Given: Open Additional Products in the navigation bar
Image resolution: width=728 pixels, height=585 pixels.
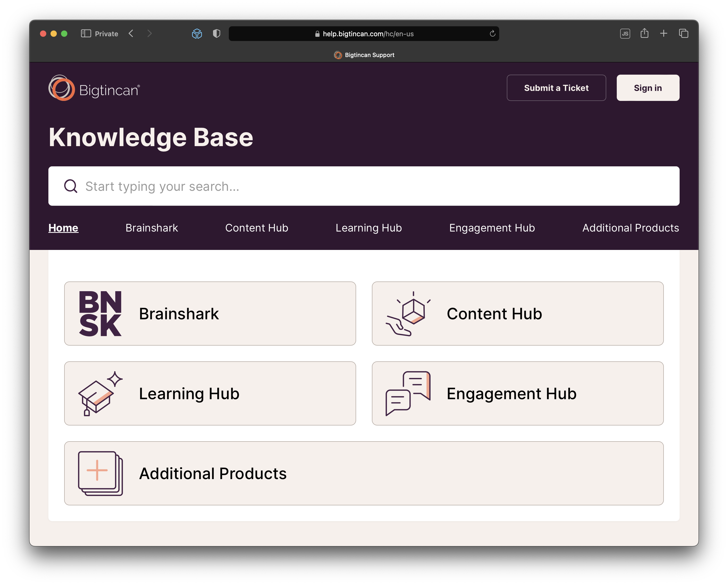Looking at the screenshot, I should pos(630,228).
